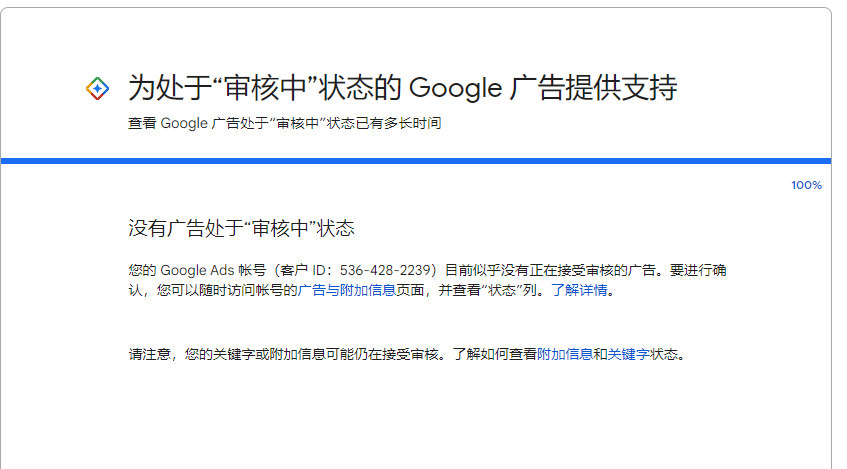Click the title 为处于“审核中”状态的 Google 广告提供支持
This screenshot has height=469, width=847.
pyautogui.click(x=402, y=88)
